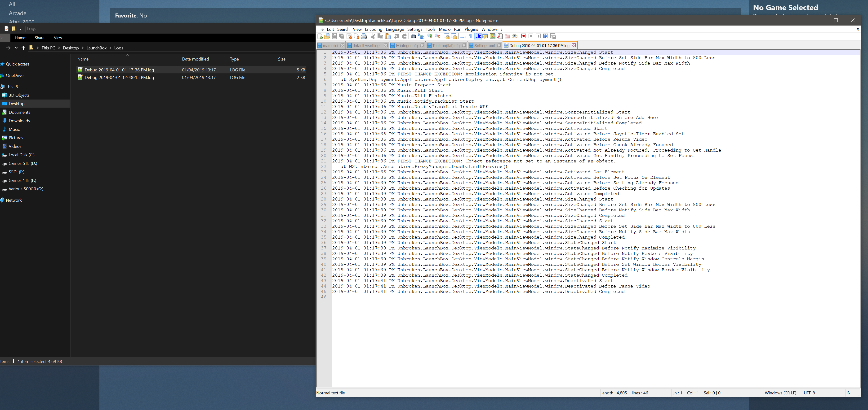868x410 pixels.
Task: Click the Close All documents toolbar icon
Action: pos(356,36)
